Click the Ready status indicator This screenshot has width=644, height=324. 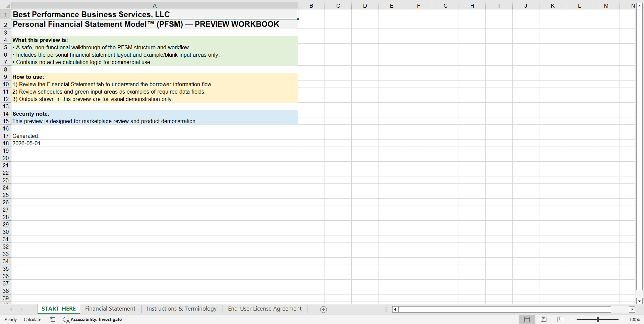(11, 319)
